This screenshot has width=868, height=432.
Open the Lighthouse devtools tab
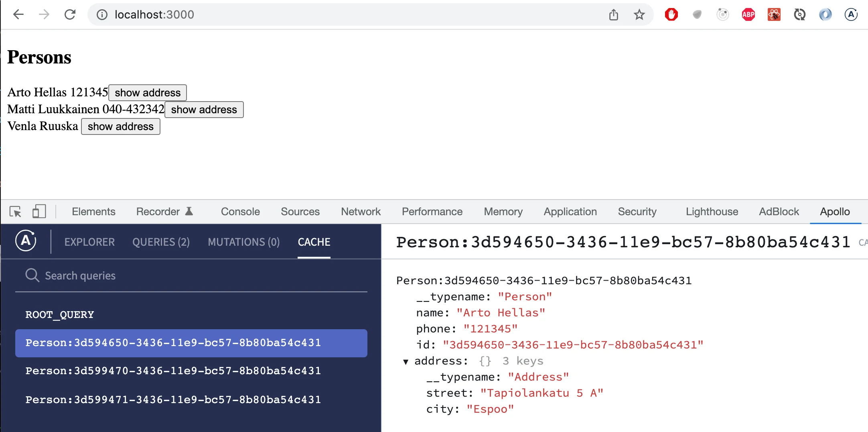coord(712,212)
